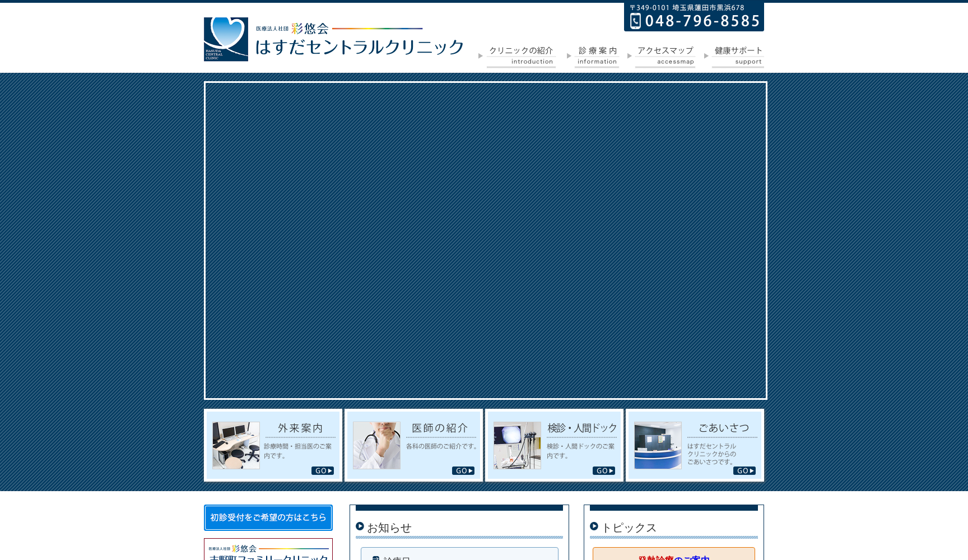Click the はすだセントラルクリニック title text
This screenshot has height=560, width=968.
click(x=360, y=47)
